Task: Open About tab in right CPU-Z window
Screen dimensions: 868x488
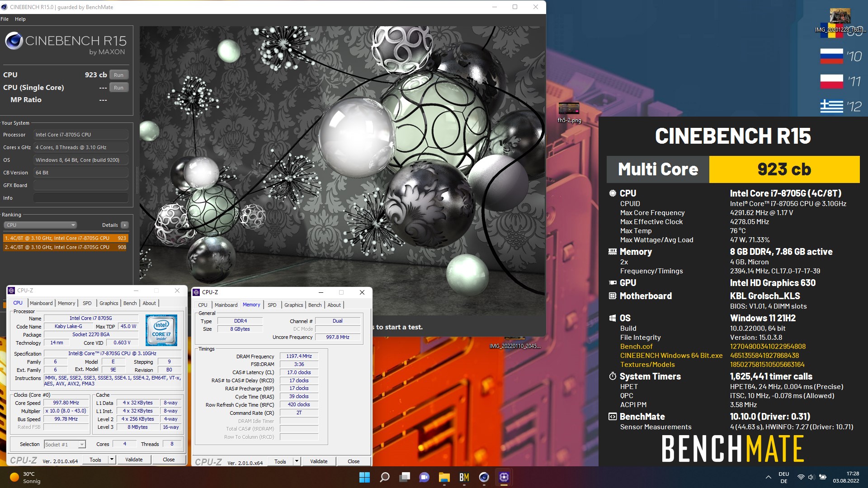Action: pyautogui.click(x=334, y=305)
